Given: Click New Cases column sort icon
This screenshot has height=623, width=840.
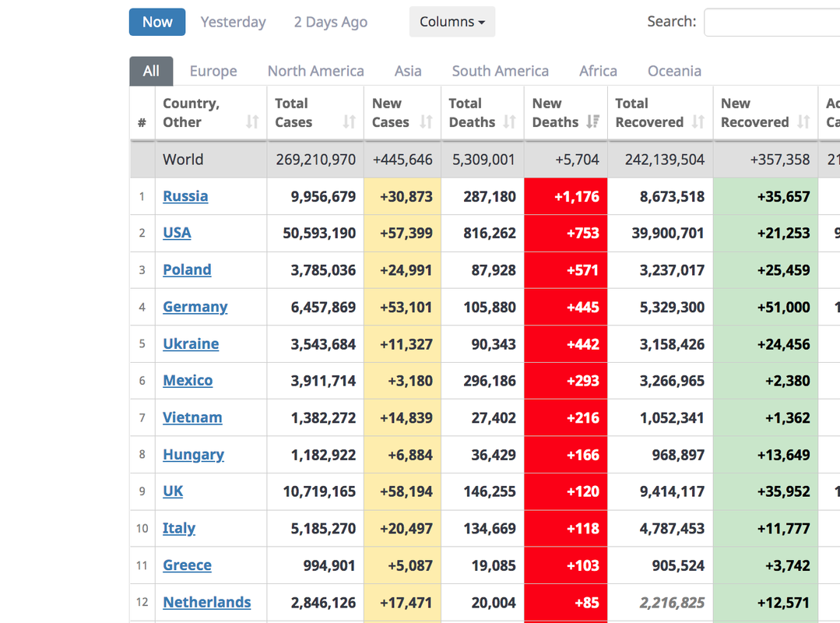Looking at the screenshot, I should pyautogui.click(x=426, y=122).
